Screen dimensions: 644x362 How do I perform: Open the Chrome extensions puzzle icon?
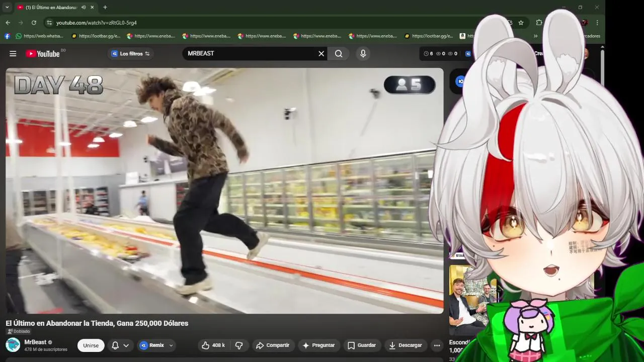click(539, 23)
